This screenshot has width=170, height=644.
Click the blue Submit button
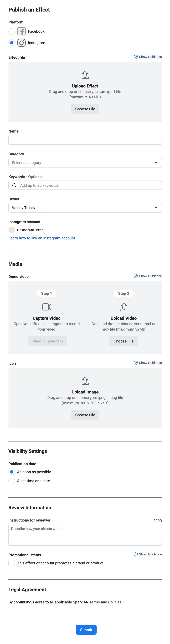click(86, 629)
